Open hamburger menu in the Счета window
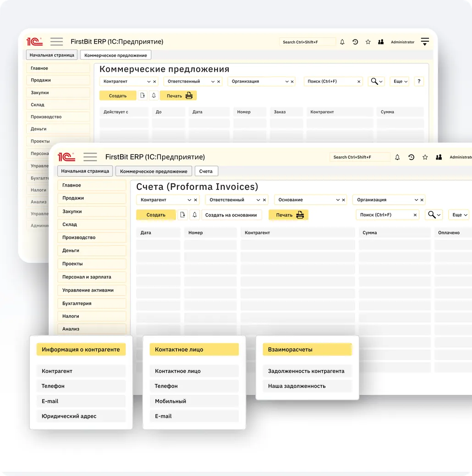472x476 pixels. [90, 157]
